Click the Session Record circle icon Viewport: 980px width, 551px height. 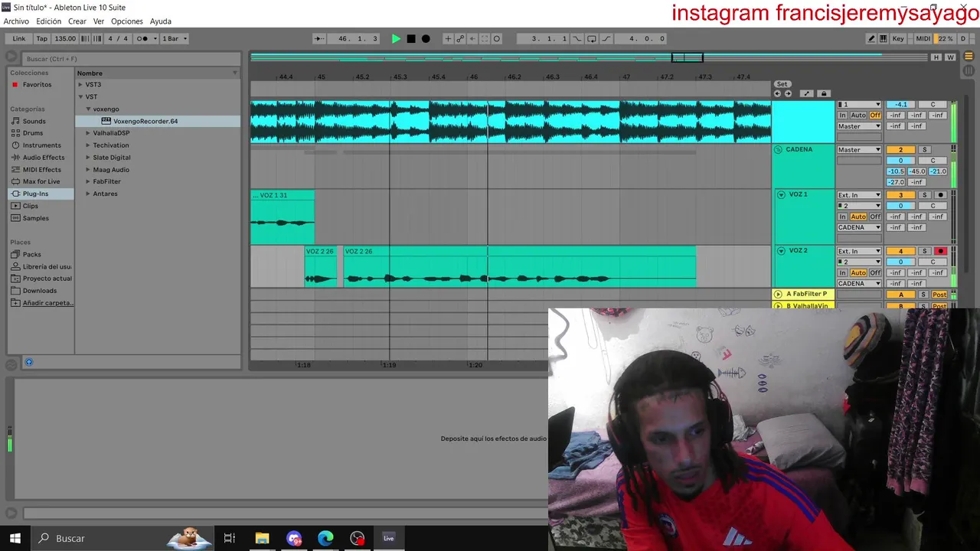tap(496, 38)
